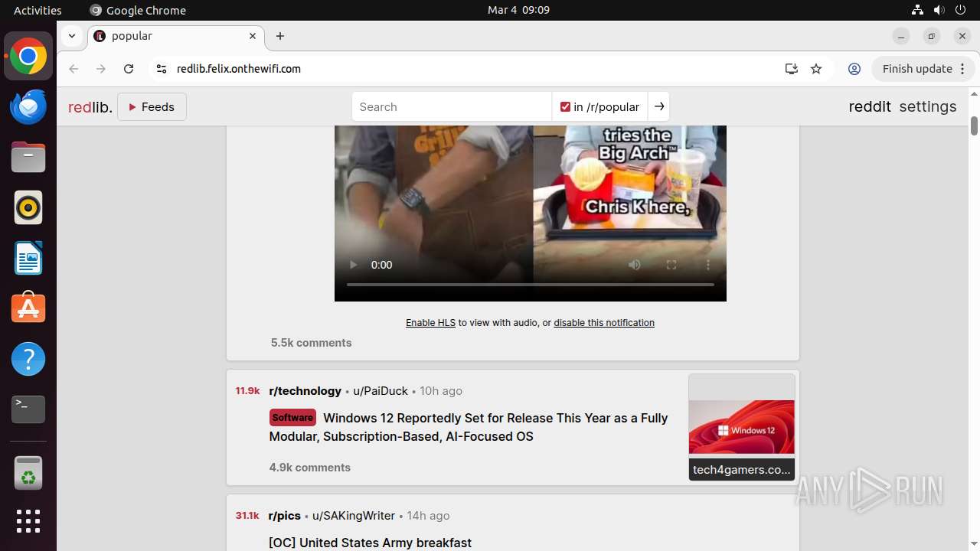Open Chrome profile icon
This screenshot has height=551, width=980.
coord(854,69)
